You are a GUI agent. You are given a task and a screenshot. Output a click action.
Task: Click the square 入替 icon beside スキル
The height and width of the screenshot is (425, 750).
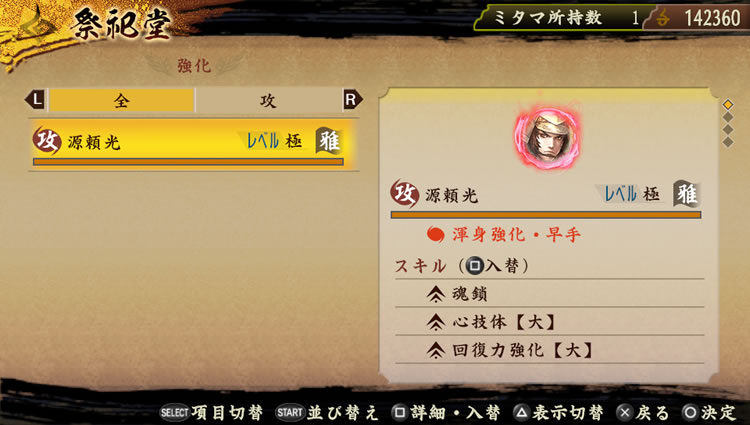[474, 266]
